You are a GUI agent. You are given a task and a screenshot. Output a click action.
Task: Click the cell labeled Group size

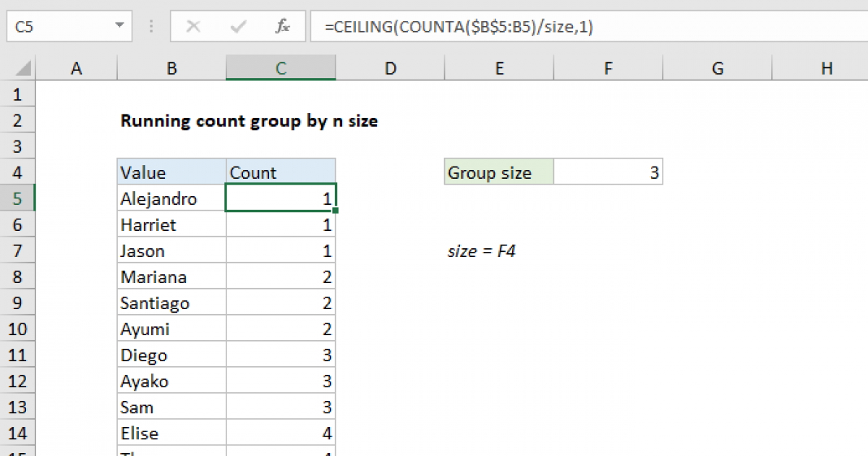[x=498, y=172]
